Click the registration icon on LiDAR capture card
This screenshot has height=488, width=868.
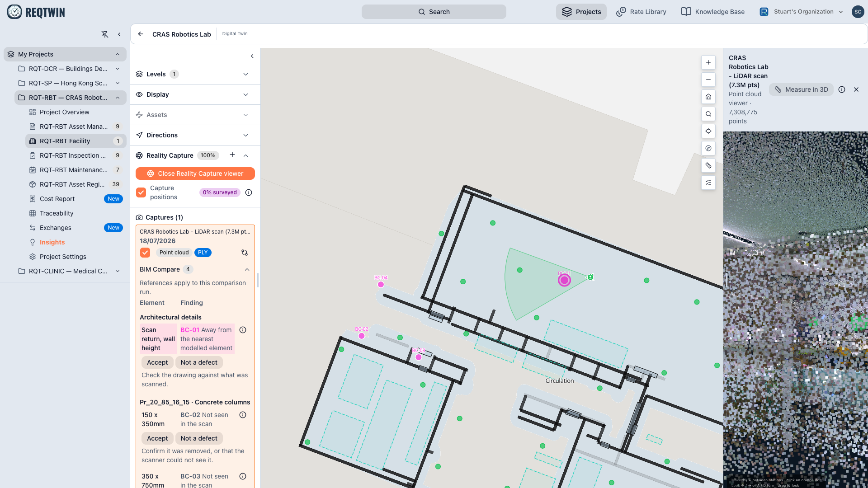click(x=245, y=253)
